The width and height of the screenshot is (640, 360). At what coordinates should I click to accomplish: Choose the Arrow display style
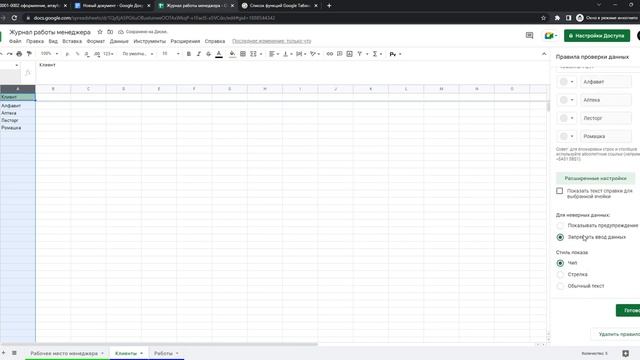click(x=560, y=275)
